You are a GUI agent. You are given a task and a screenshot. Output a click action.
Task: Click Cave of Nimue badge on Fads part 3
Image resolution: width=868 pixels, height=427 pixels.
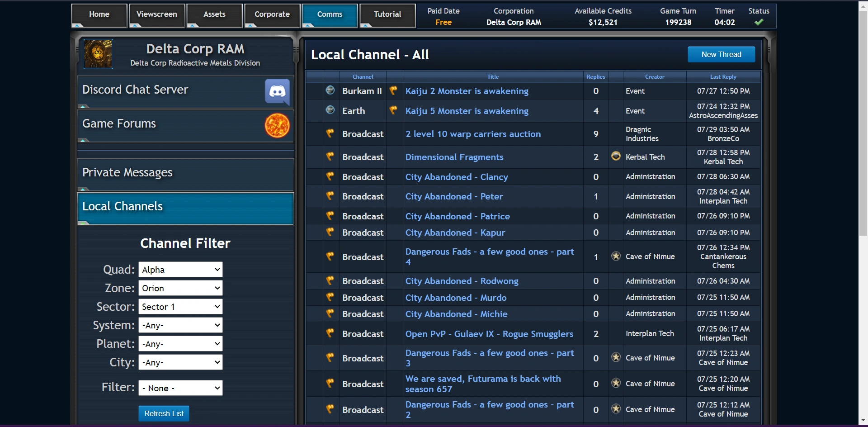616,357
